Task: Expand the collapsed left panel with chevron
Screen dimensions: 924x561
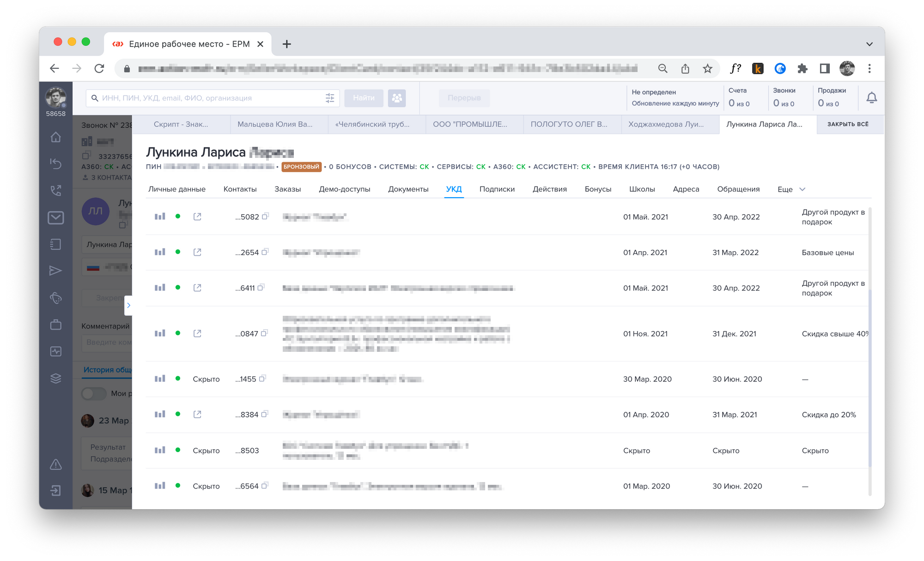Action: (128, 305)
